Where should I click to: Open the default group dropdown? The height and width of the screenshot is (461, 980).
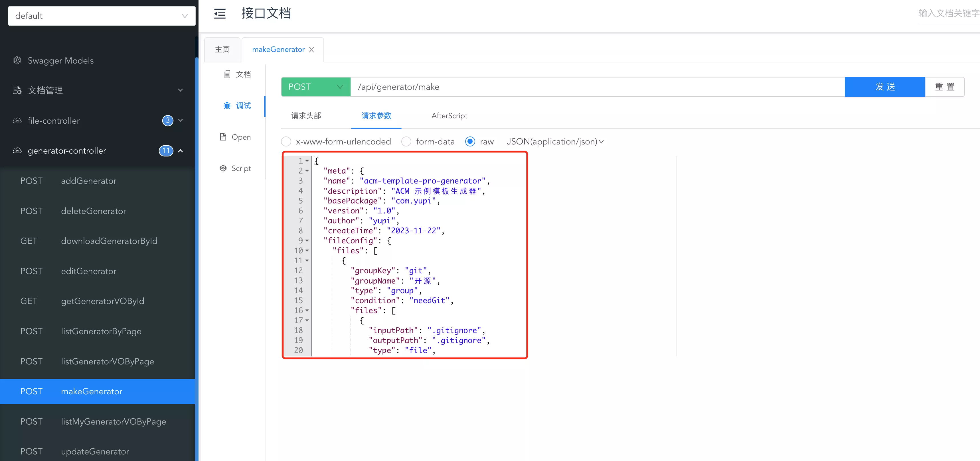[102, 16]
